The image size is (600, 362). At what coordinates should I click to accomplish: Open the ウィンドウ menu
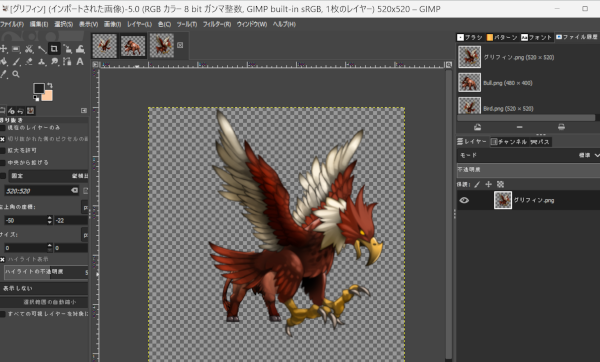[251, 24]
